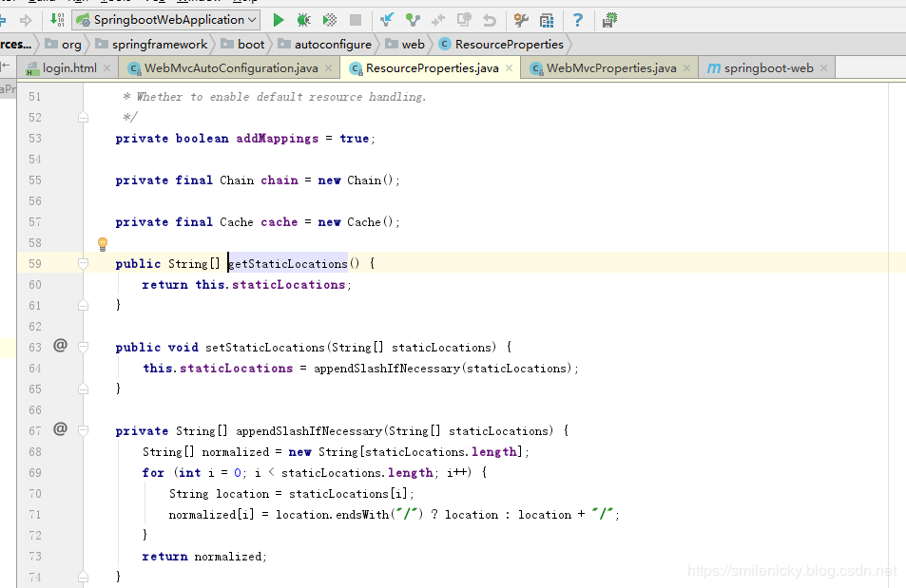Close the WebMvcProperties.java tab

tap(686, 68)
